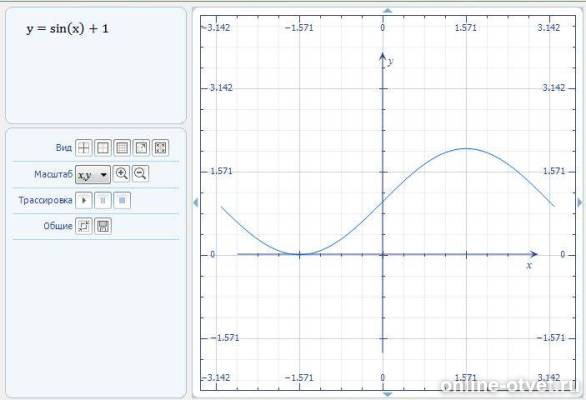Click the sine curve peak on graph
Screen dimensions: 586x400
466,149
